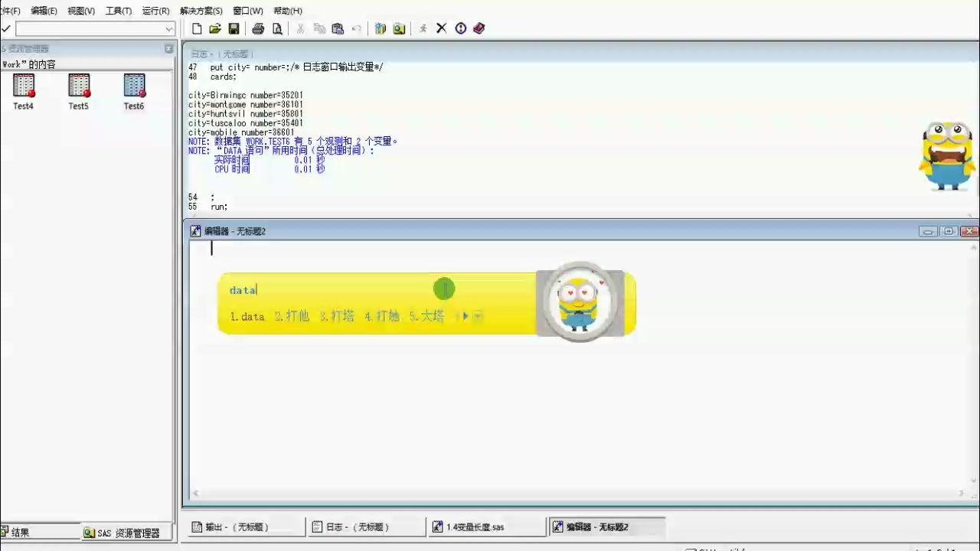Viewport: 980px width, 551px height.
Task: Click the '"Work" 的内容' heading
Action: 28,64
